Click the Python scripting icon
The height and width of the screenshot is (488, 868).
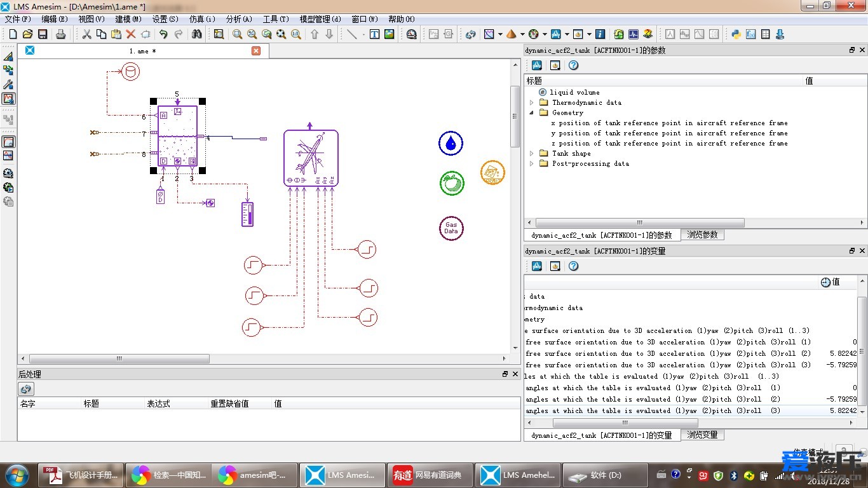(x=736, y=34)
